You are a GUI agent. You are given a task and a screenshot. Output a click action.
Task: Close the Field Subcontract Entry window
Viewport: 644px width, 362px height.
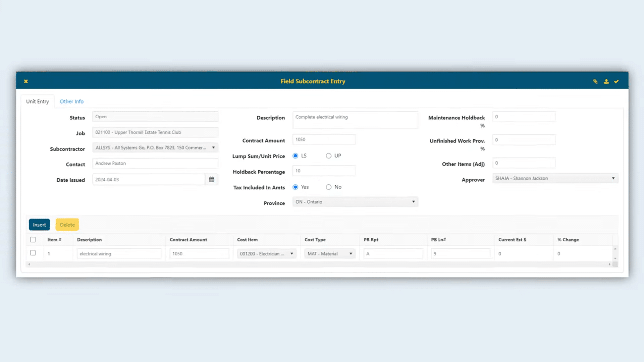(x=26, y=81)
